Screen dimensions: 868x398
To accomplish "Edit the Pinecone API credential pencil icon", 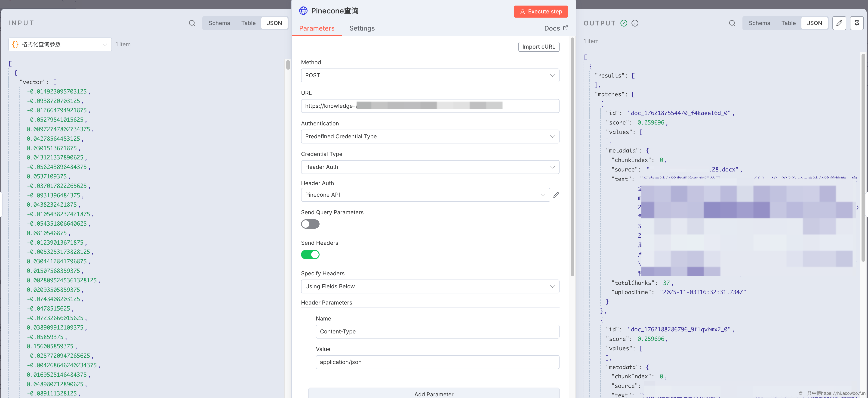I will coord(556,195).
